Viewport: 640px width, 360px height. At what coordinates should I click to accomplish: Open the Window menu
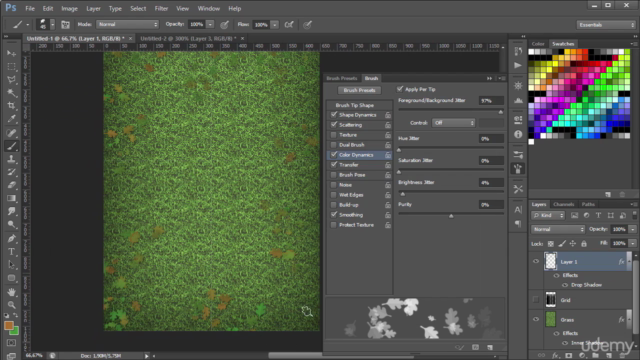(209, 8)
